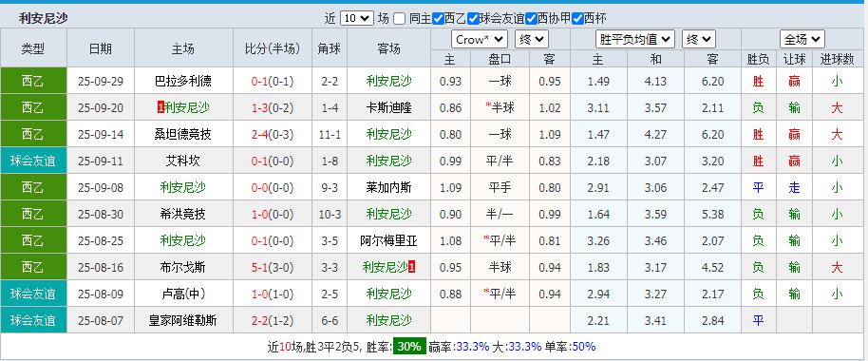Open the 2-2(1-2) match score
This screenshot has height=361, width=868.
[273, 320]
